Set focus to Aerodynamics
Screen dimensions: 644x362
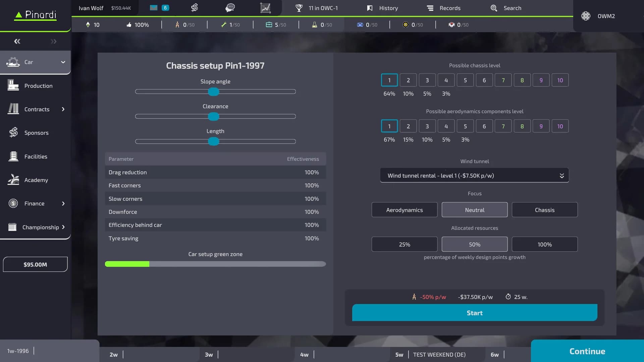pyautogui.click(x=405, y=210)
